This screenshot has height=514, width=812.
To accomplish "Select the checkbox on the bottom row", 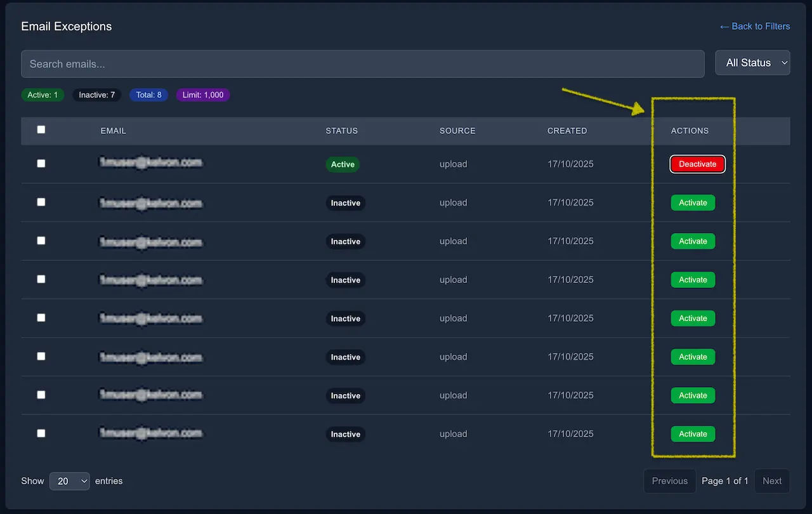I will (x=41, y=433).
